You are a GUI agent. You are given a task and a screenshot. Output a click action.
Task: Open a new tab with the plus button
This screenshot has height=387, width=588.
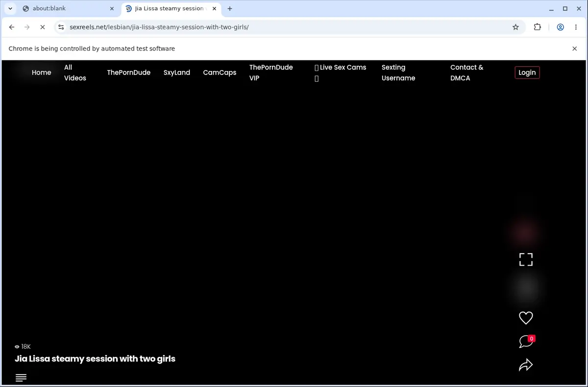[230, 8]
